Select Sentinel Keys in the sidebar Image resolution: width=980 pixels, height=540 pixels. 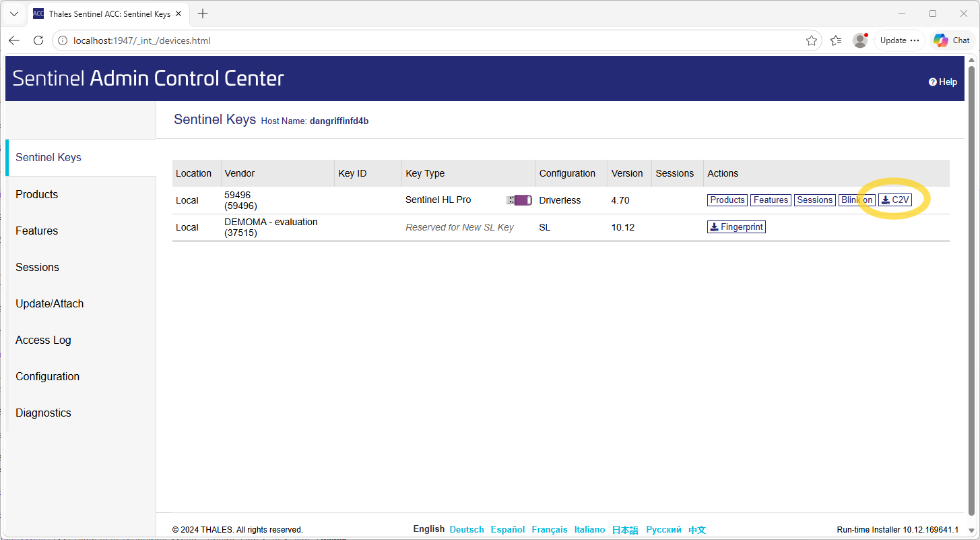81,158
